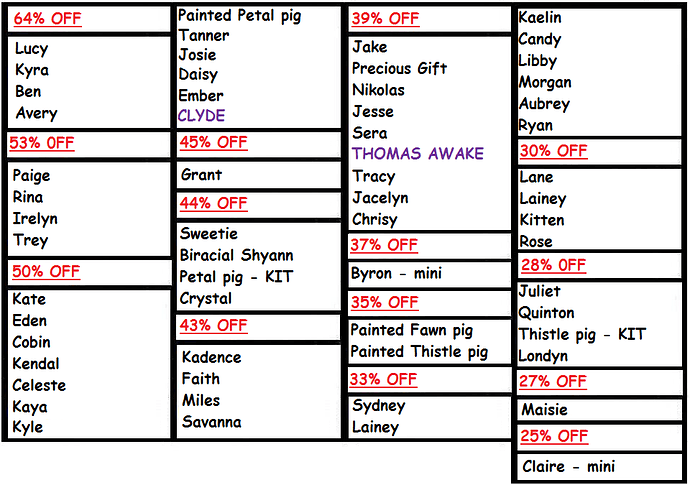Select the 30% OFF link

pyautogui.click(x=553, y=151)
